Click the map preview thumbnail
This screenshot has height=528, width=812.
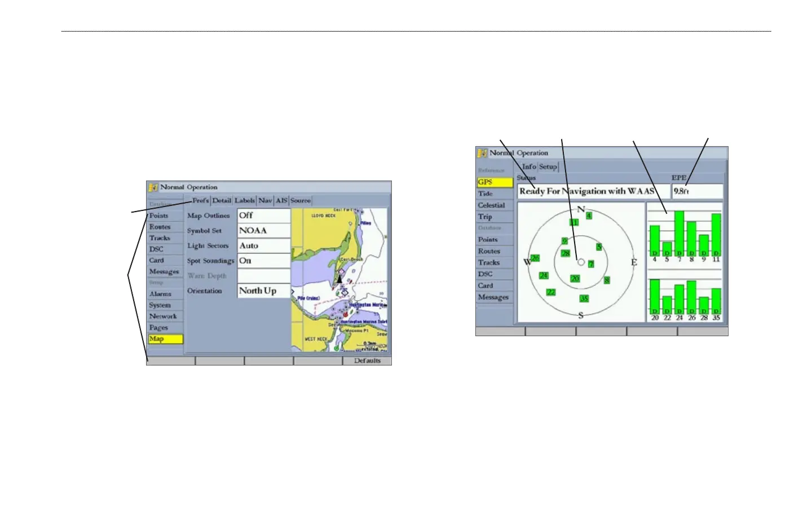(339, 280)
